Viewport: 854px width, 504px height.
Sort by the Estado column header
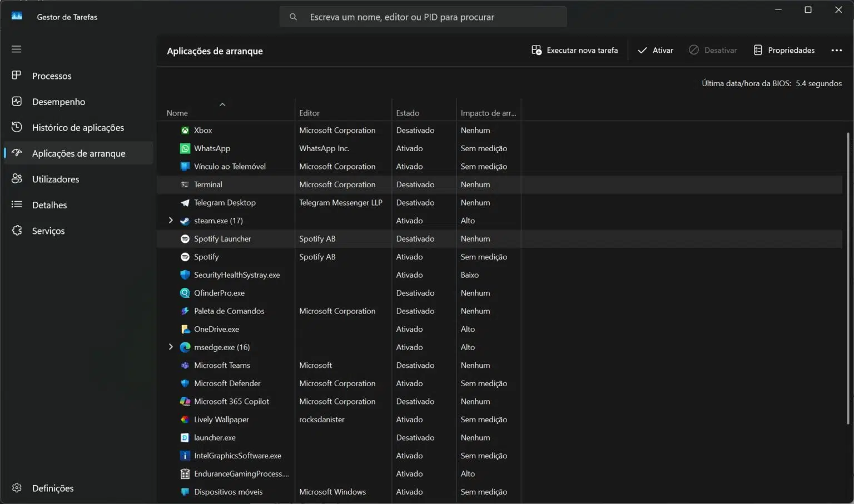pos(408,113)
